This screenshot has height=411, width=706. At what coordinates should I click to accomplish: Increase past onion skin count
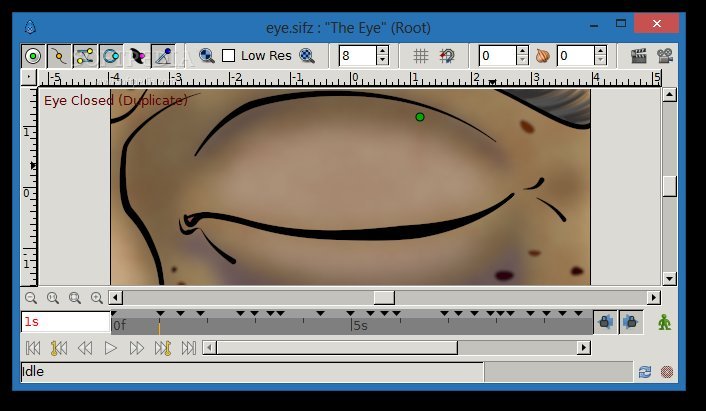tap(522, 51)
